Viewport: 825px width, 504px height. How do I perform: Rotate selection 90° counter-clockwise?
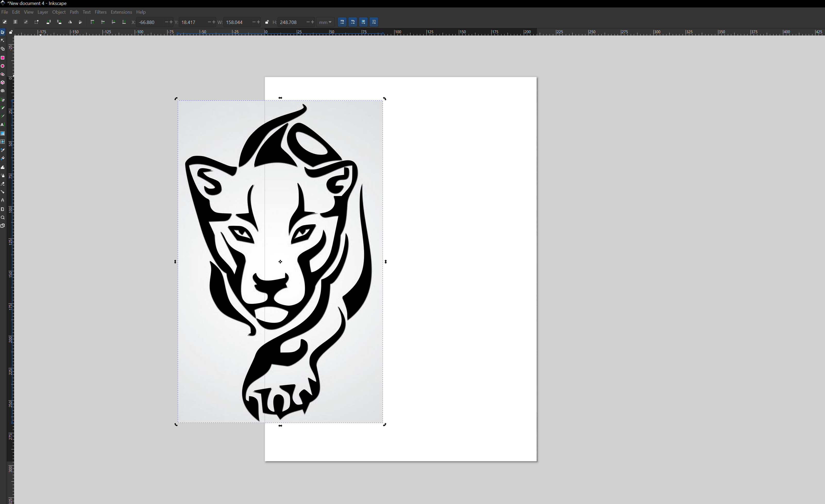click(x=48, y=22)
